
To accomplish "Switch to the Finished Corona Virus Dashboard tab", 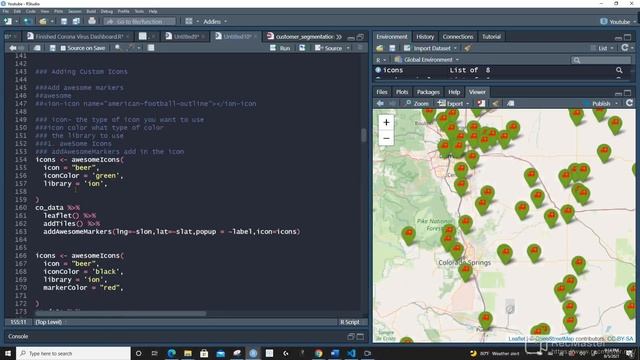I will coord(78,37).
